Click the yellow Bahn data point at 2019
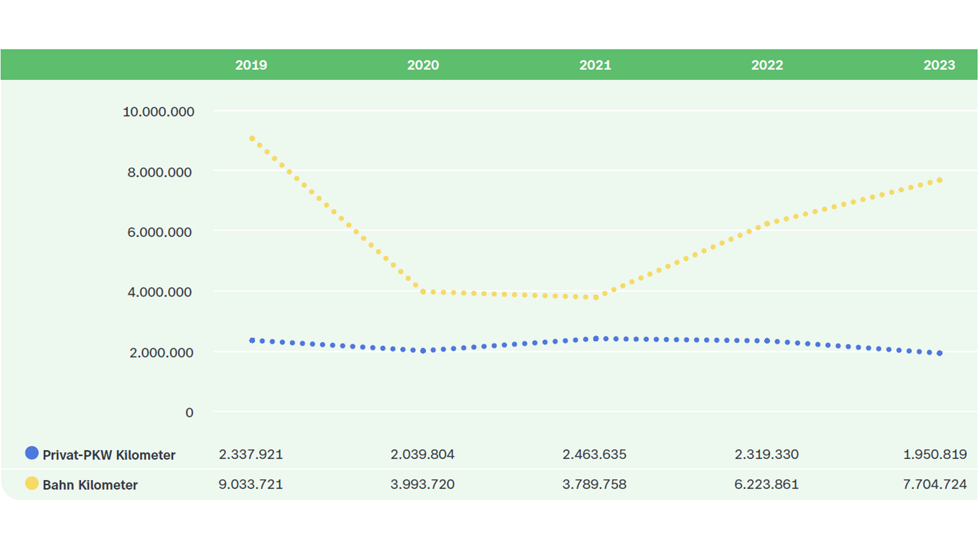The height and width of the screenshot is (551, 980). tap(252, 138)
